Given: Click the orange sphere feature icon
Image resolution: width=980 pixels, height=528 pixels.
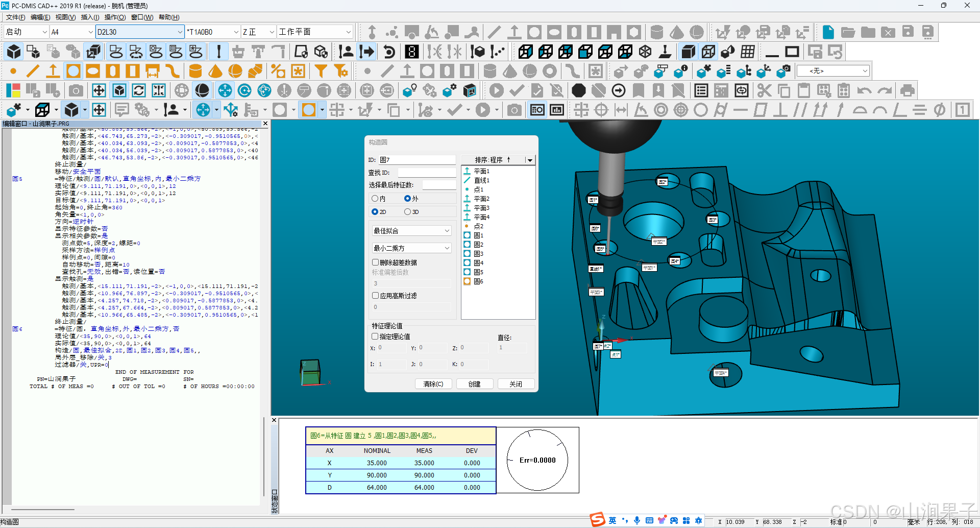Looking at the screenshot, I should click(235, 71).
